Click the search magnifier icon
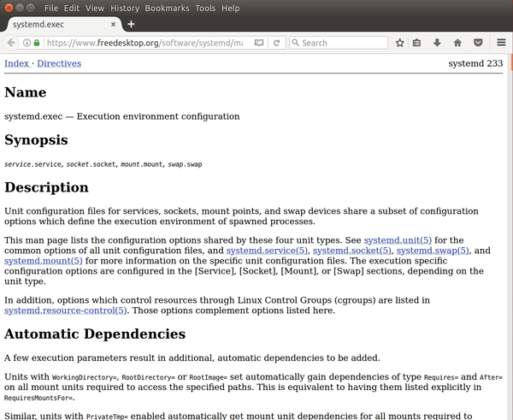This screenshot has width=513, height=420. 296,43
